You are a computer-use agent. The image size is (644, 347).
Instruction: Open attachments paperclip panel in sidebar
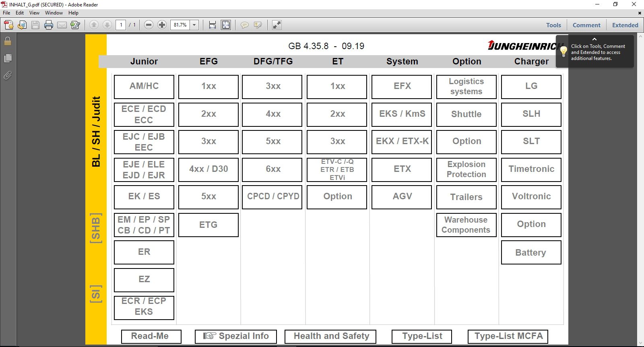8,75
